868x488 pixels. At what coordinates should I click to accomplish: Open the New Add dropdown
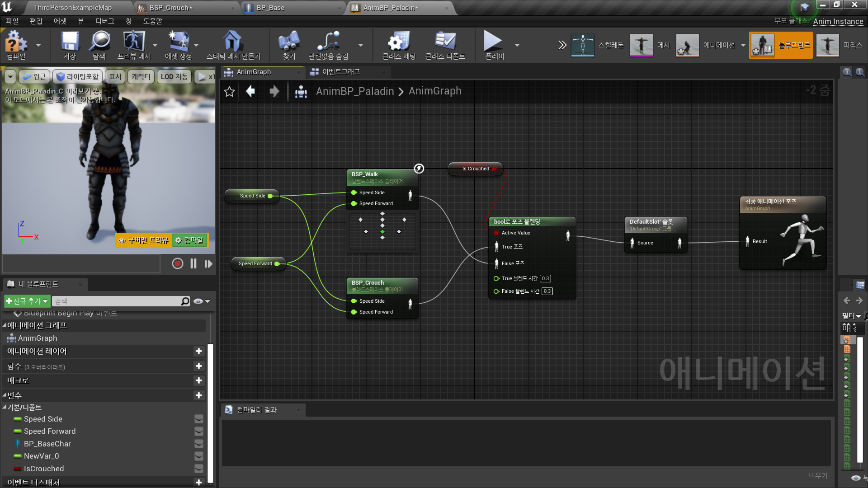tap(27, 301)
